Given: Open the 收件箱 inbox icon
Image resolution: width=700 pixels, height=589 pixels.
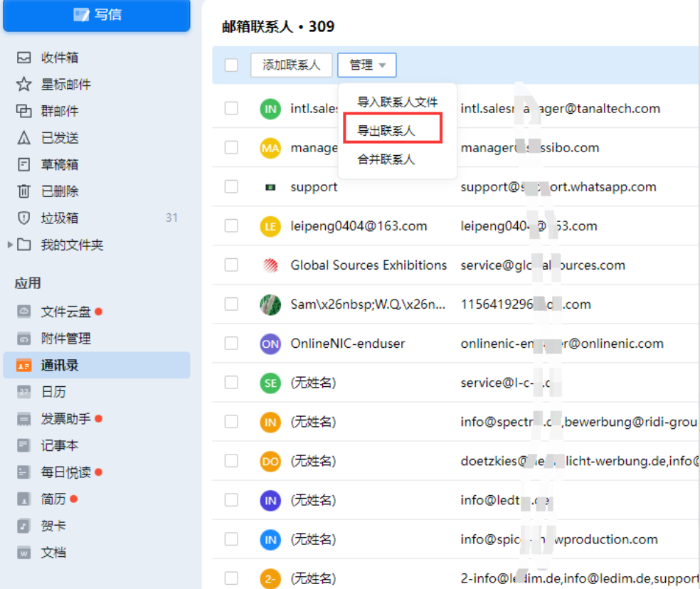Looking at the screenshot, I should click(x=23, y=58).
